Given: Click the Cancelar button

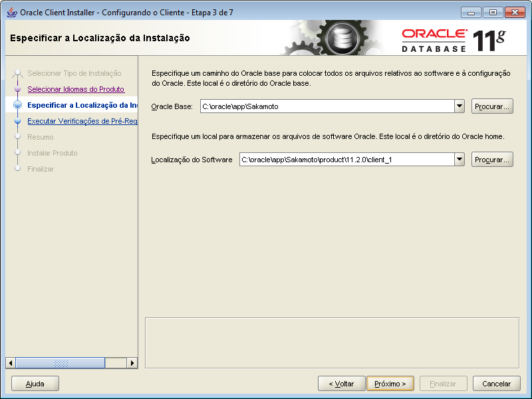Looking at the screenshot, I should 496,383.
